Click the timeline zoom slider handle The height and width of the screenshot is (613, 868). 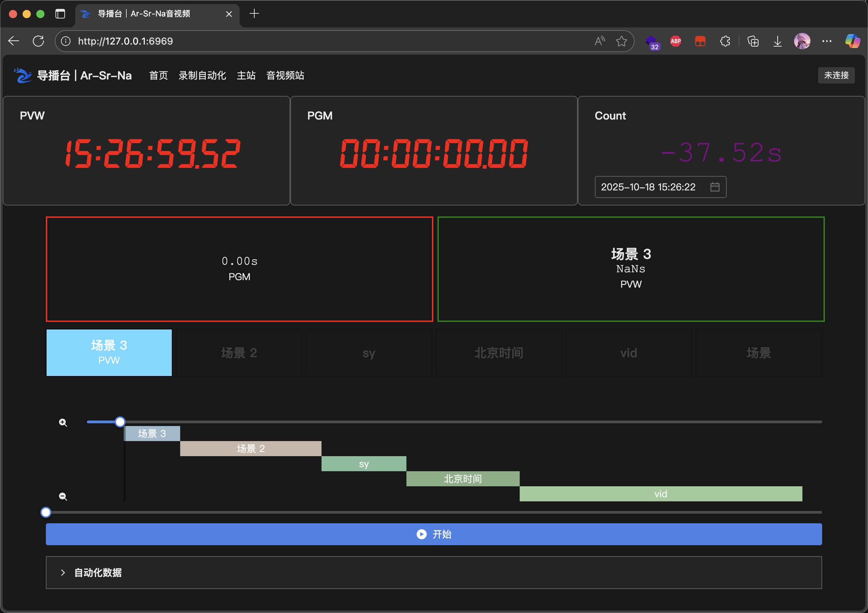click(x=120, y=422)
